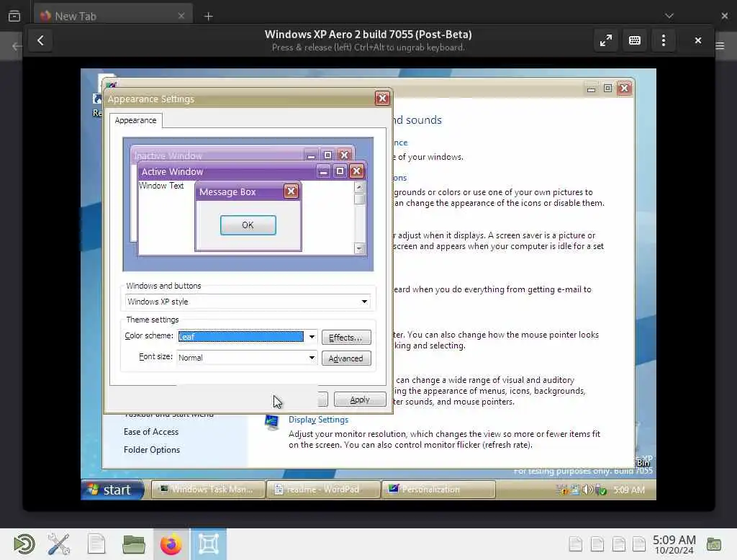The height and width of the screenshot is (560, 737).
Task: Open Ease of Access in Personalization sidebar
Action: 151,432
